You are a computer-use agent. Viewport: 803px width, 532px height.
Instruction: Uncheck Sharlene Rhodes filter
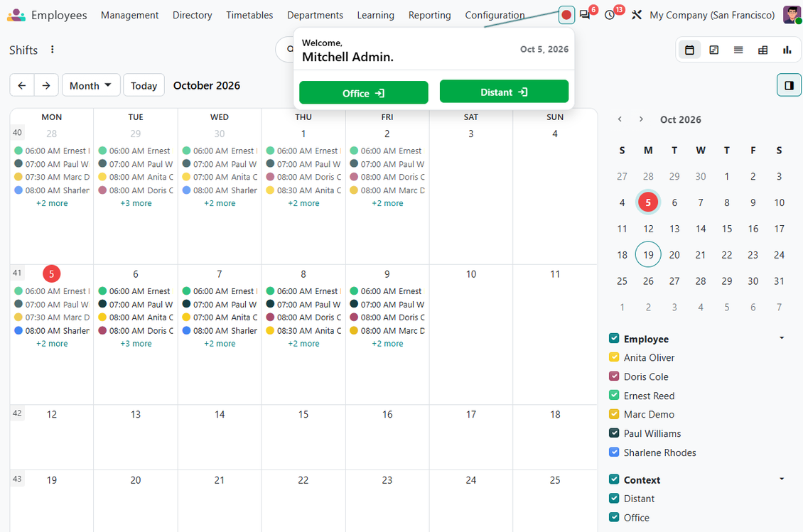coord(614,452)
